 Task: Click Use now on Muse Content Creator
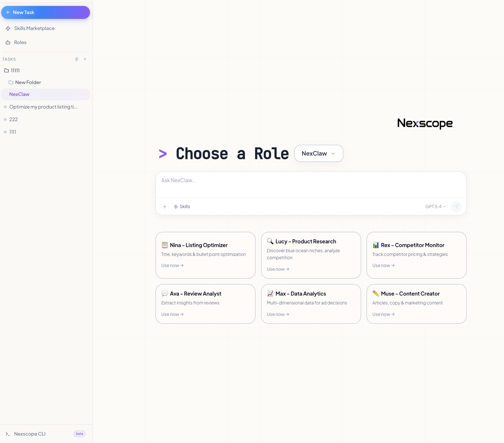tap(383, 314)
